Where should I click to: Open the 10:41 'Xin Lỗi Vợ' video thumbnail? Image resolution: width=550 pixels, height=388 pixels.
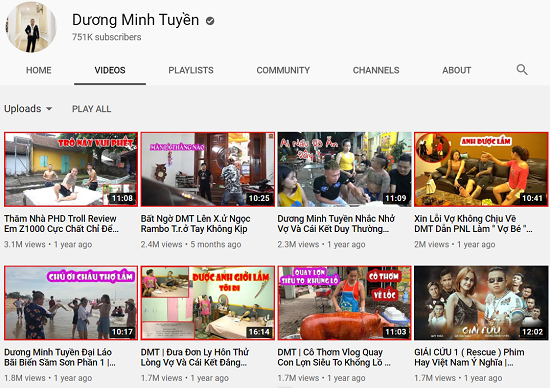pos(481,169)
